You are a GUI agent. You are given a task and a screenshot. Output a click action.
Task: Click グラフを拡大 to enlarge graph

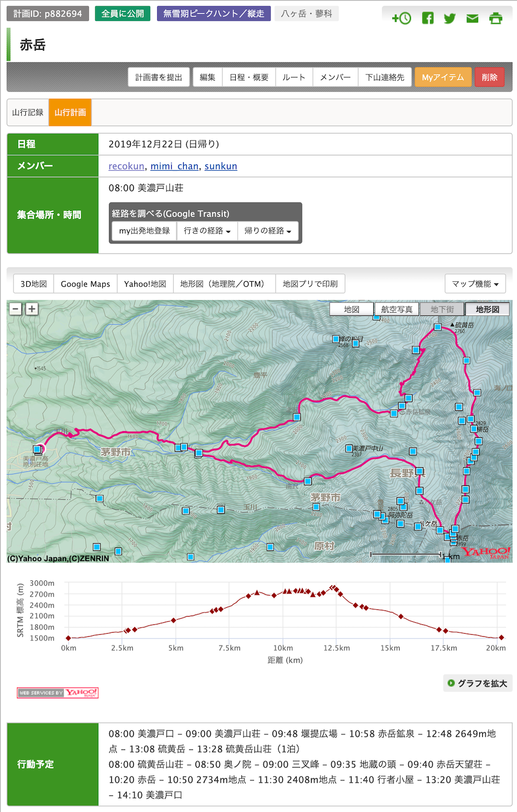point(477,683)
